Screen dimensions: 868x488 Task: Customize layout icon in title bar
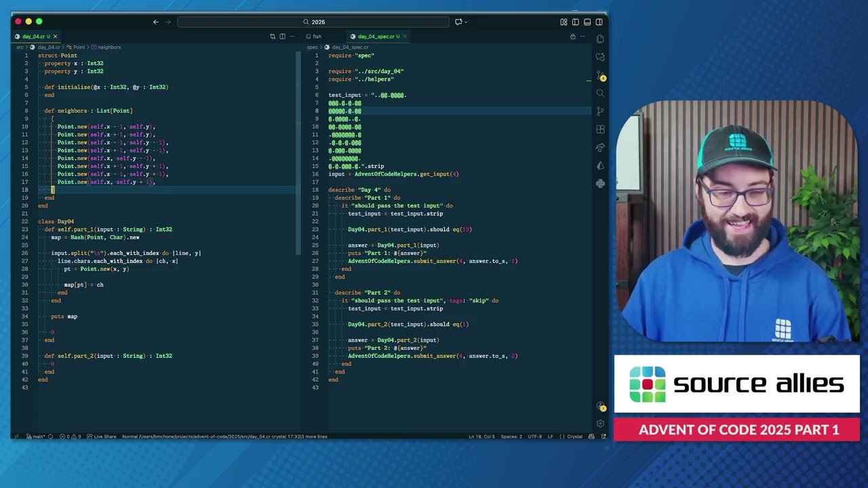pyautogui.click(x=564, y=22)
